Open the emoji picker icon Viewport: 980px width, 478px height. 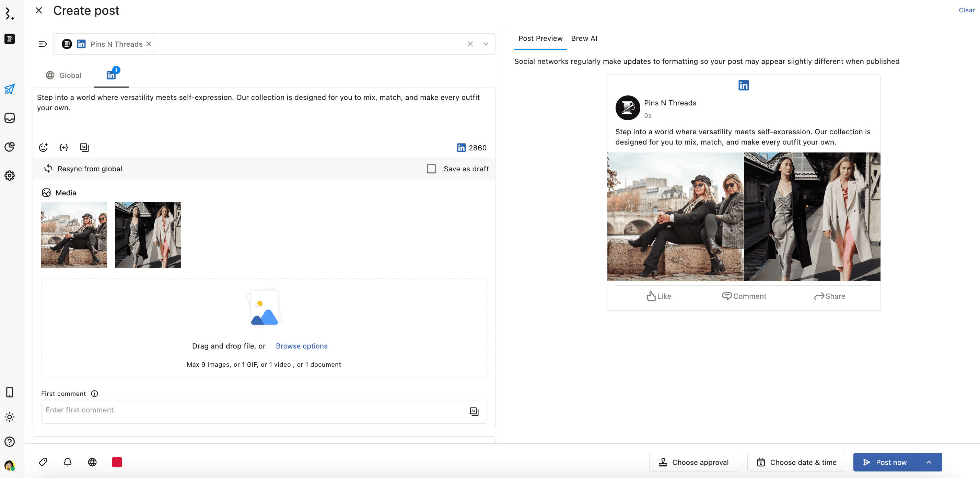(x=43, y=148)
